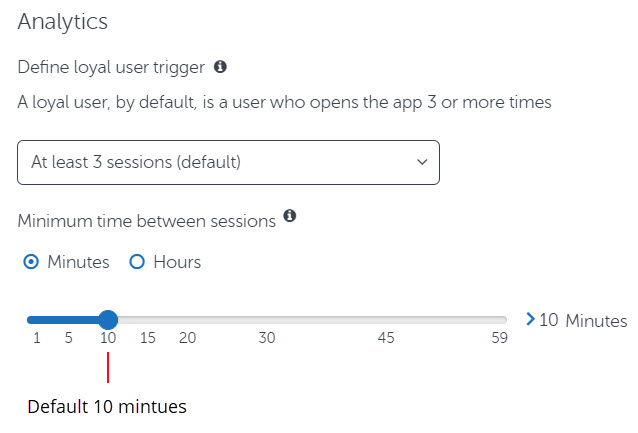The height and width of the screenshot is (433, 638).
Task: Click the Hours label text
Action: (x=177, y=262)
